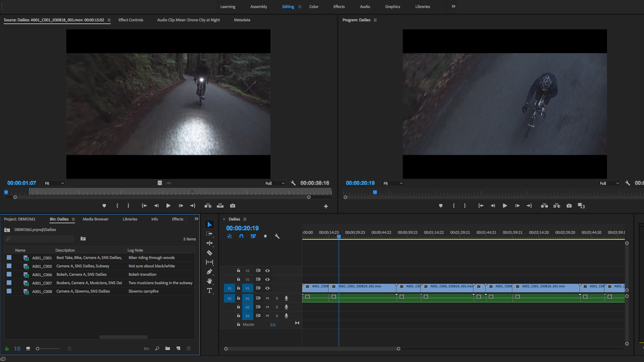644x362 pixels.
Task: Open Source monitor Fit zoom dropdown
Action: click(x=54, y=183)
